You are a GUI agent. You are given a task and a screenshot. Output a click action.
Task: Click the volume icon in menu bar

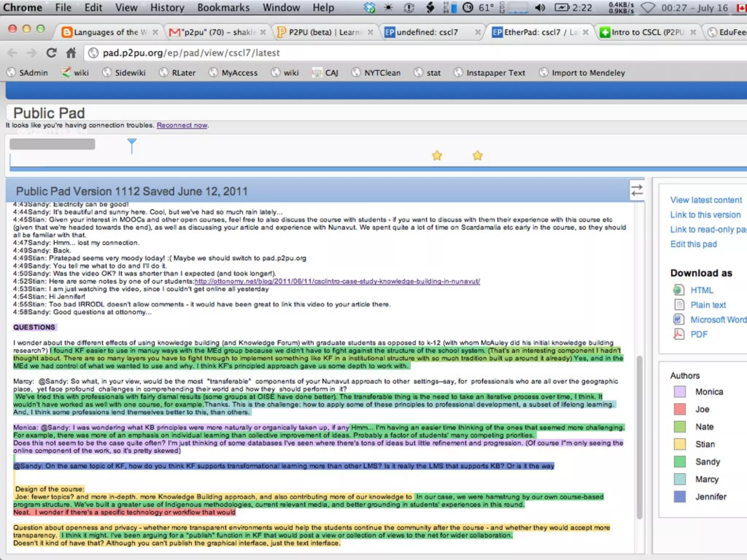click(x=540, y=8)
